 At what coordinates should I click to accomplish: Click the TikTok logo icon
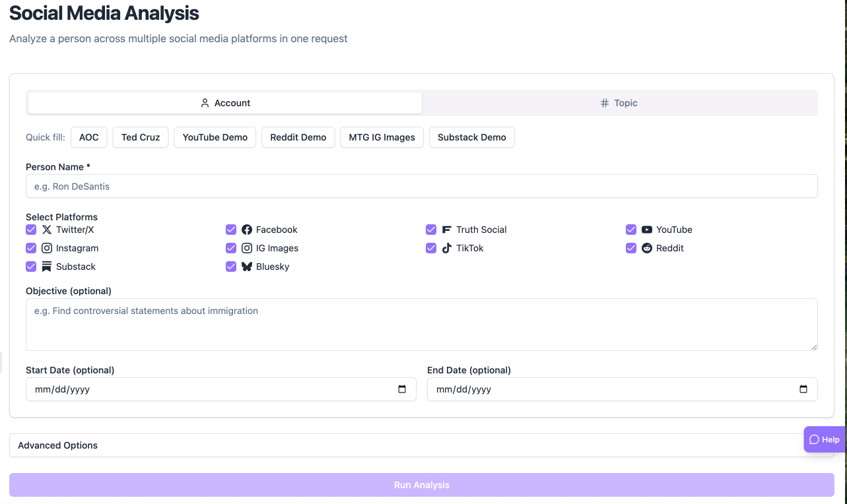coord(447,248)
